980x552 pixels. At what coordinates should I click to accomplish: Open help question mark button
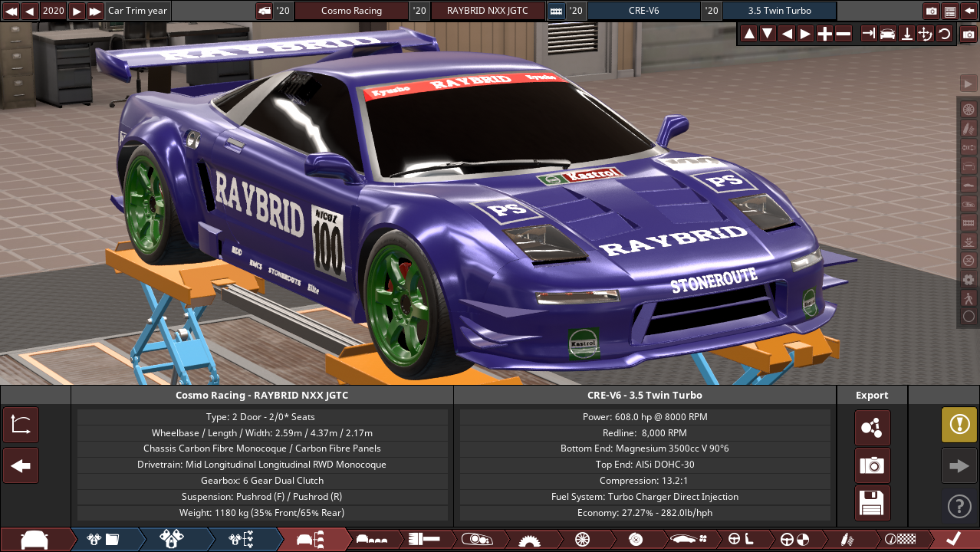(x=959, y=506)
